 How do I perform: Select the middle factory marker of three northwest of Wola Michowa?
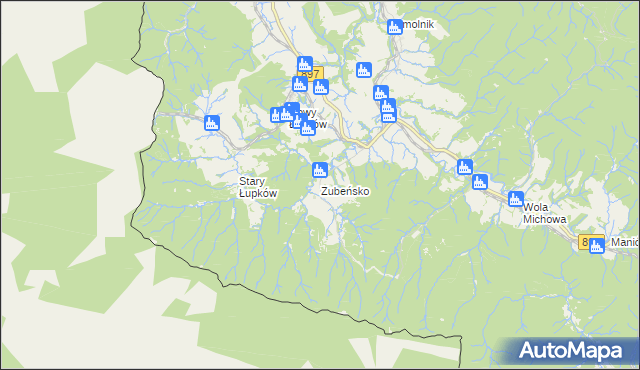(480, 182)
